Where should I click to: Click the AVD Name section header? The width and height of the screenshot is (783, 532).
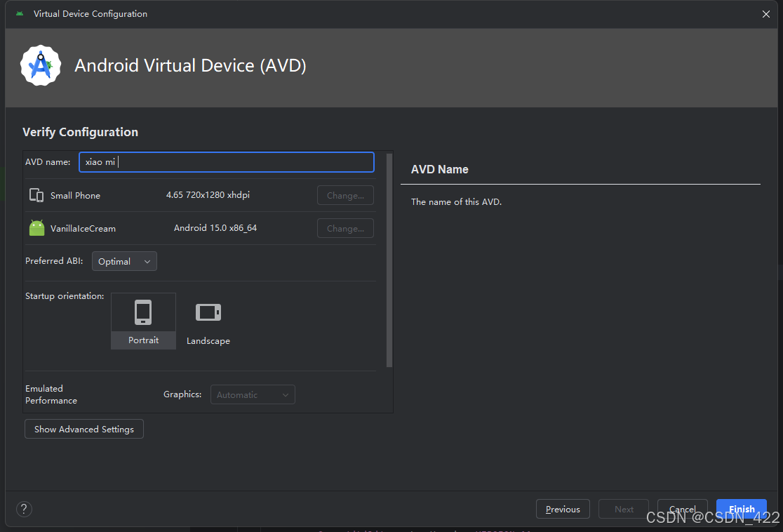tap(440, 169)
